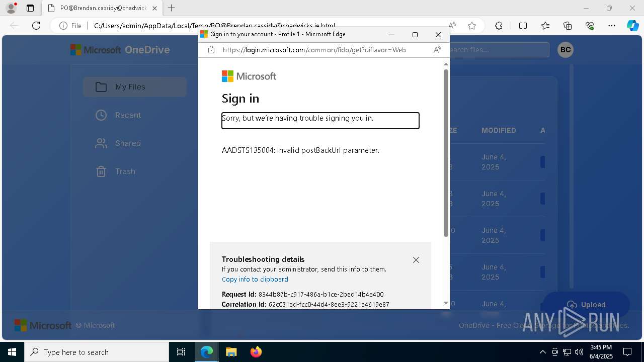Click Copy info to clipboard link
Viewport: 644px width, 362px height.
[x=255, y=280]
